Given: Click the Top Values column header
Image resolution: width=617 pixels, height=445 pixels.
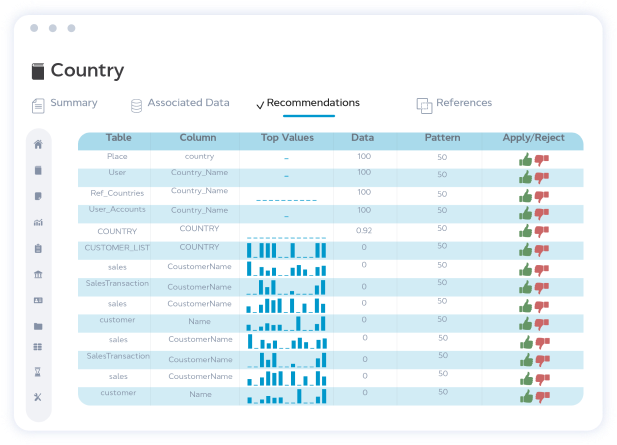Looking at the screenshot, I should click(287, 137).
